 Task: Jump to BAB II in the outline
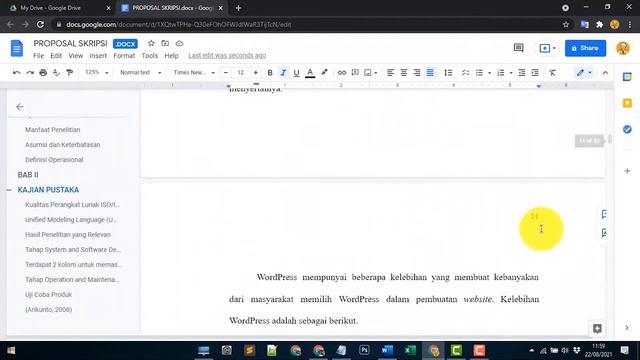point(28,175)
